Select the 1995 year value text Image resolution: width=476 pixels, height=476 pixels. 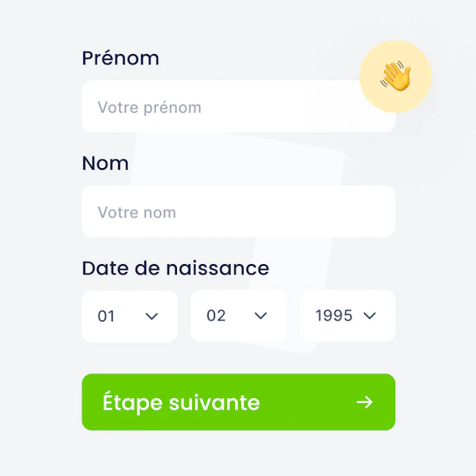click(x=334, y=316)
